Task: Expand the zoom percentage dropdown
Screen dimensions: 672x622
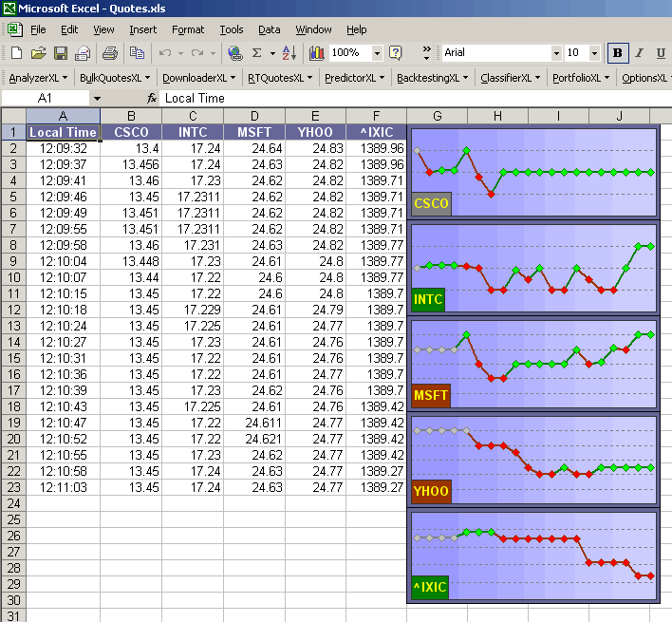Action: click(377, 53)
